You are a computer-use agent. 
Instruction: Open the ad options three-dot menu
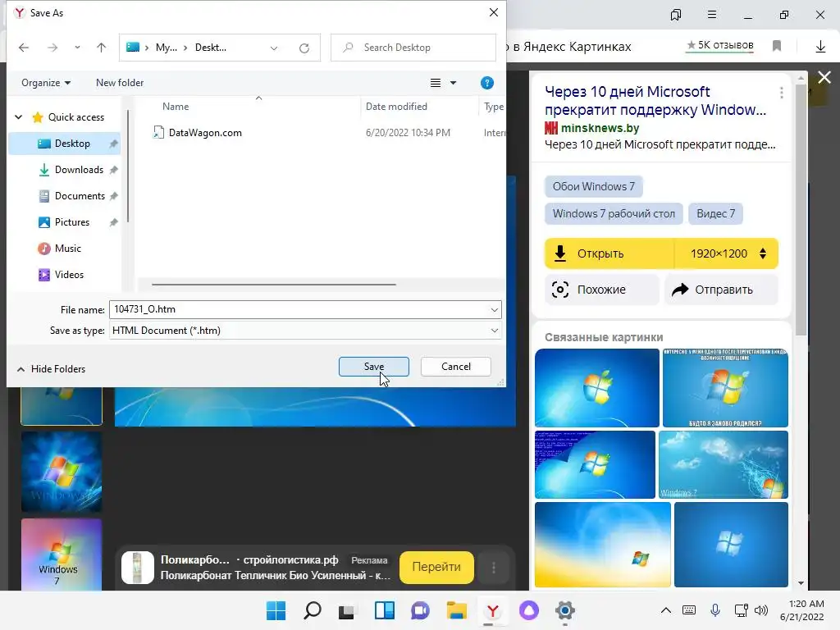coord(494,568)
